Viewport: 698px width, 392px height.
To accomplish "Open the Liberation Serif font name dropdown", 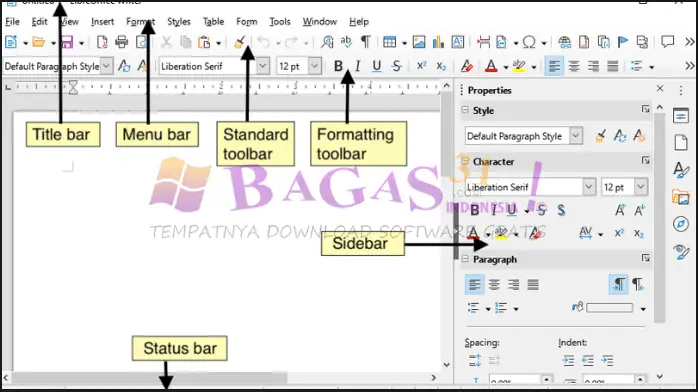I will pyautogui.click(x=263, y=66).
